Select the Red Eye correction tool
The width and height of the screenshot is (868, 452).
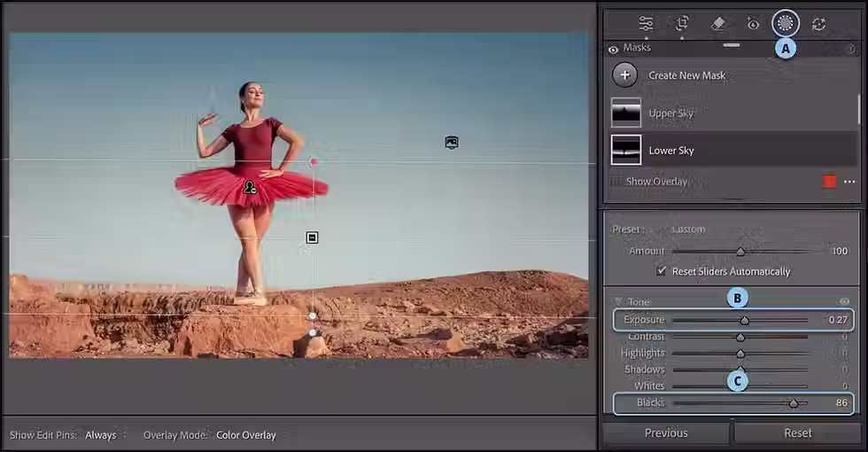(x=753, y=23)
